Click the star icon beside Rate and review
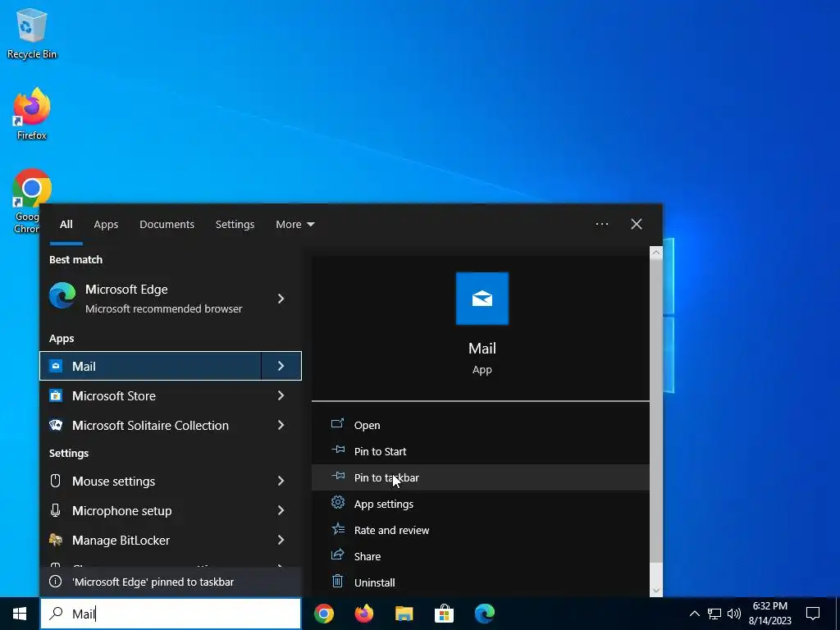 tap(337, 529)
